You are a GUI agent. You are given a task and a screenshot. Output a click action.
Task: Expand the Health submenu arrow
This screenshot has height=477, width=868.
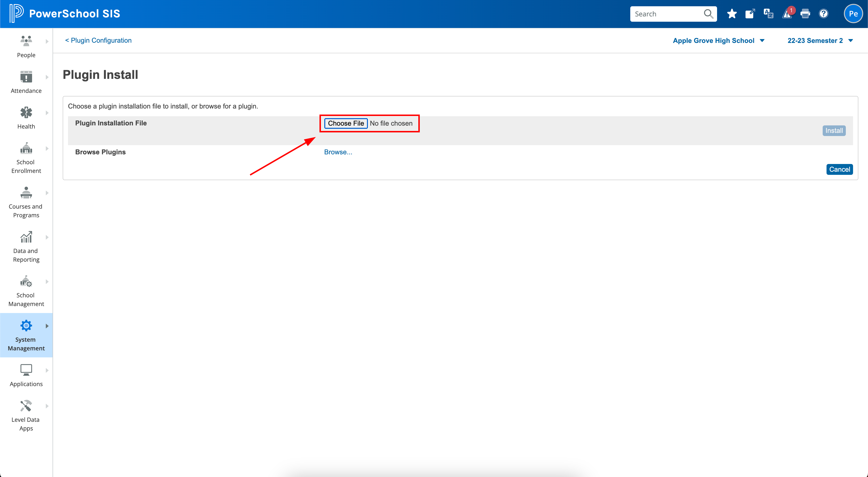47,113
